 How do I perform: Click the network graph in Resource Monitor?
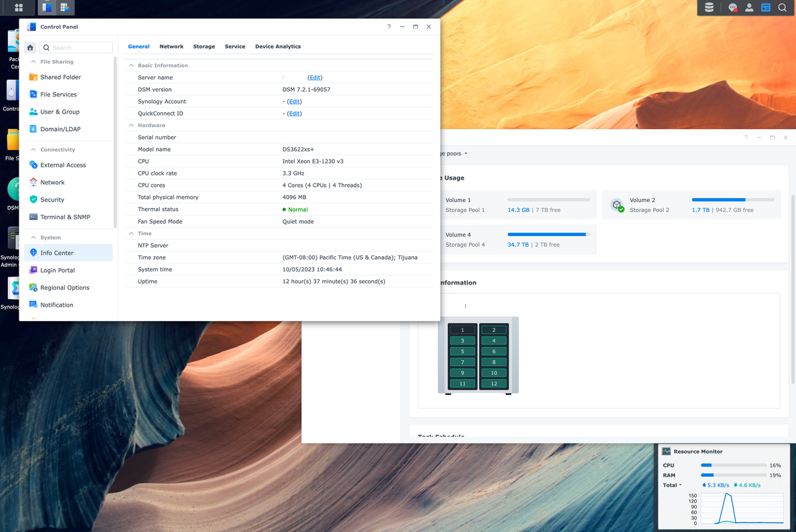[741, 509]
